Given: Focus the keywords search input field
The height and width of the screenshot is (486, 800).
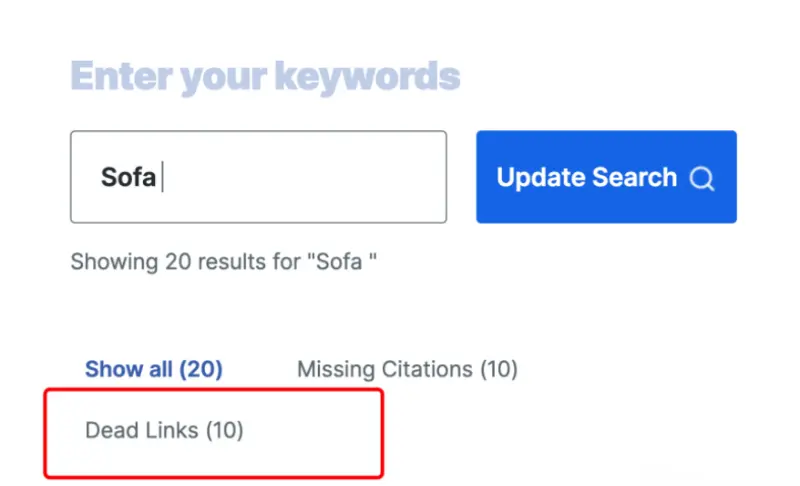Looking at the screenshot, I should coord(258,177).
